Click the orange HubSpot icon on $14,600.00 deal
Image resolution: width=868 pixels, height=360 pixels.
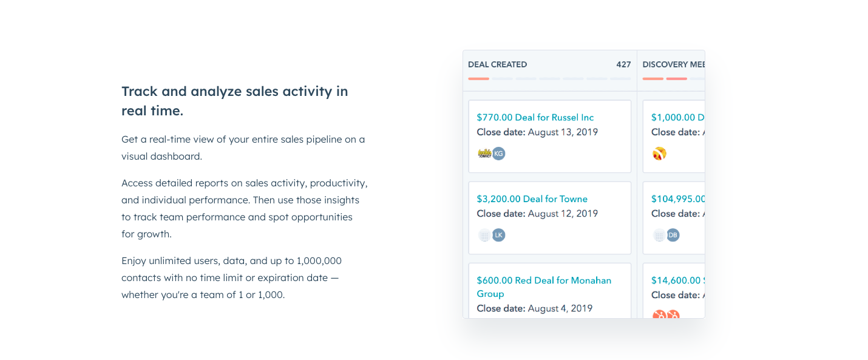click(x=660, y=314)
